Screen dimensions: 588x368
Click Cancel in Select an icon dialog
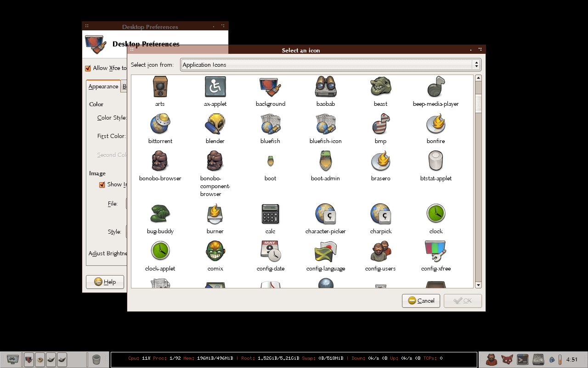tap(421, 301)
